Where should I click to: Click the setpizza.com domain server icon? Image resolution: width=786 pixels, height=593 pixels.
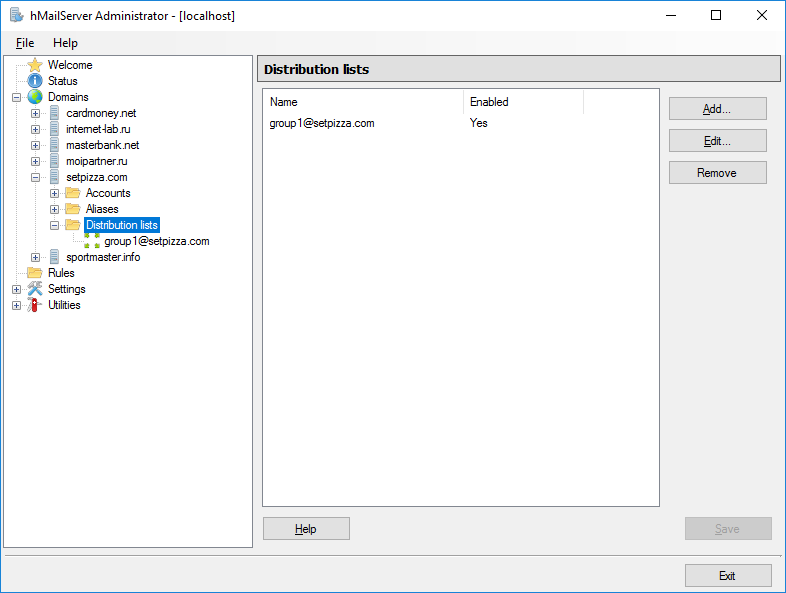pos(54,177)
